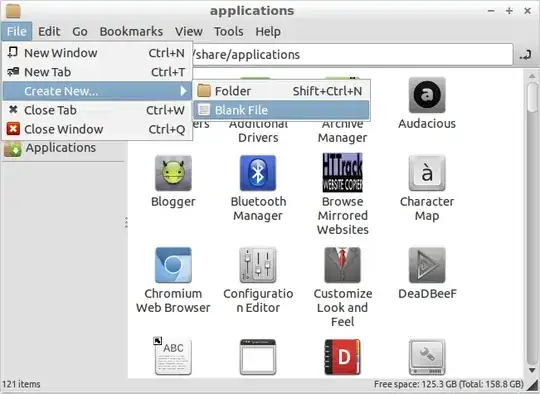Select the Blogger android icon

coord(173,173)
